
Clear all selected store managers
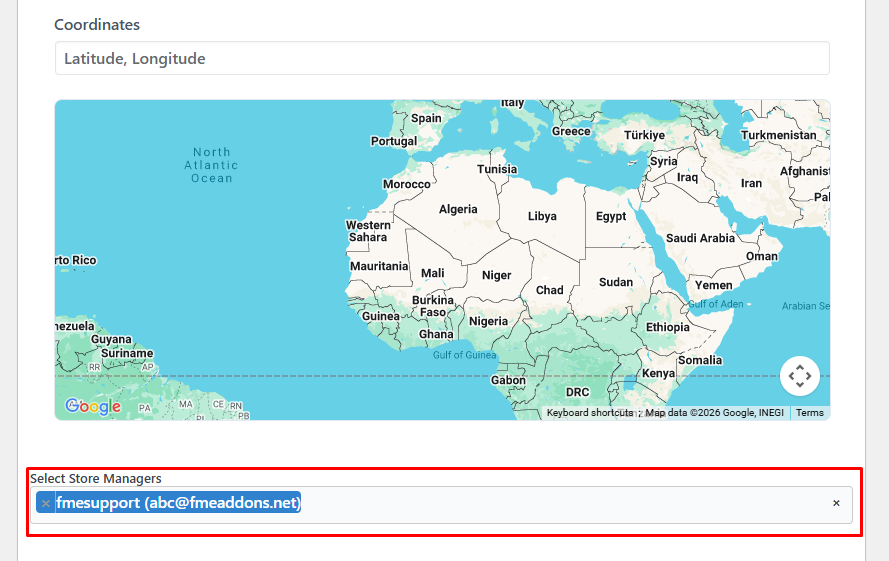pos(836,503)
